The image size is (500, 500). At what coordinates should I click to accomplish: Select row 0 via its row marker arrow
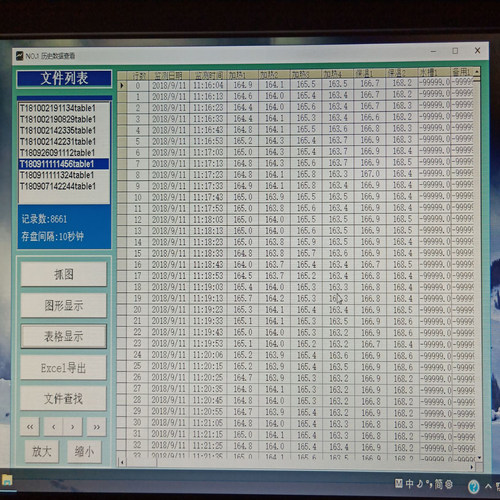tap(122, 86)
